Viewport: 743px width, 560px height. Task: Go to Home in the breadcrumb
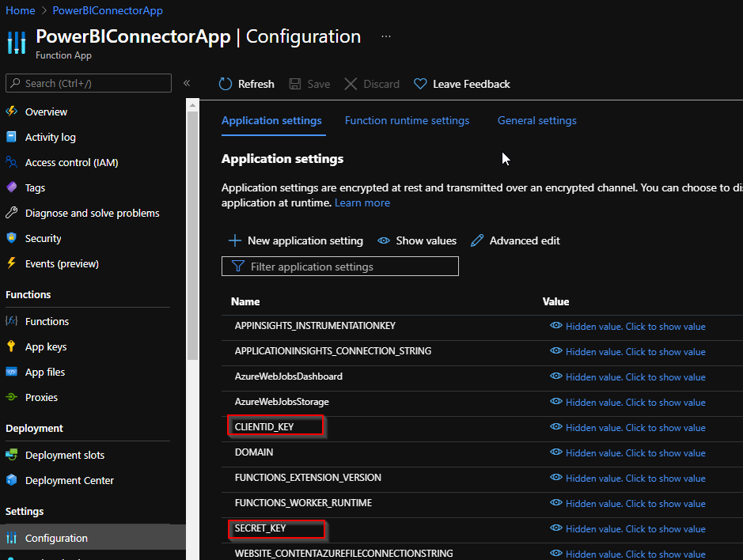tap(21, 10)
